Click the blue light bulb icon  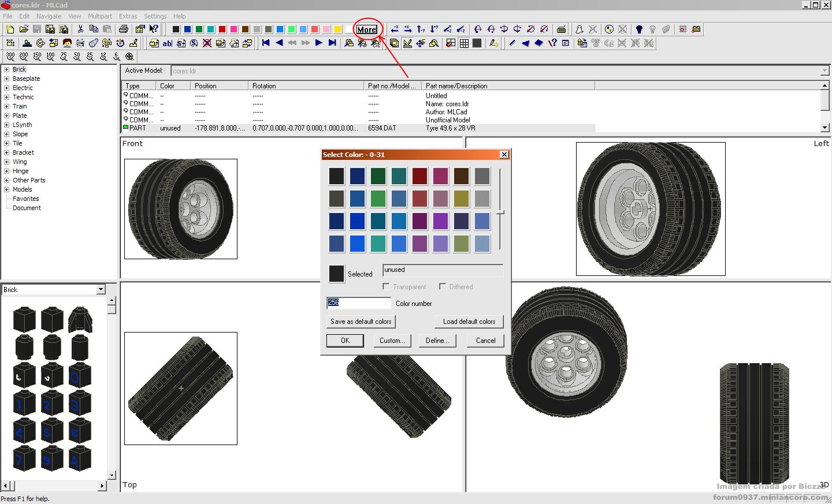click(639, 29)
